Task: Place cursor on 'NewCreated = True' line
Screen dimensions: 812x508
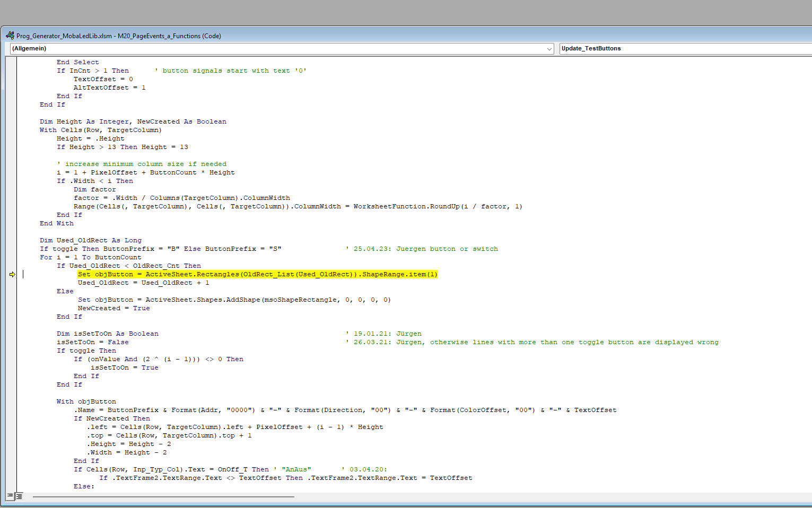Action: pos(113,308)
